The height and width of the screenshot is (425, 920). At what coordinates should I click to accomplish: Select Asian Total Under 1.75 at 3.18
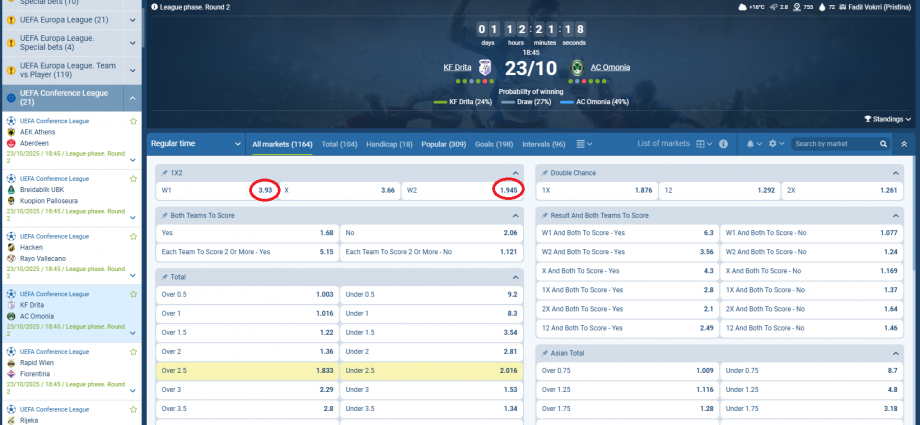[x=811, y=409]
